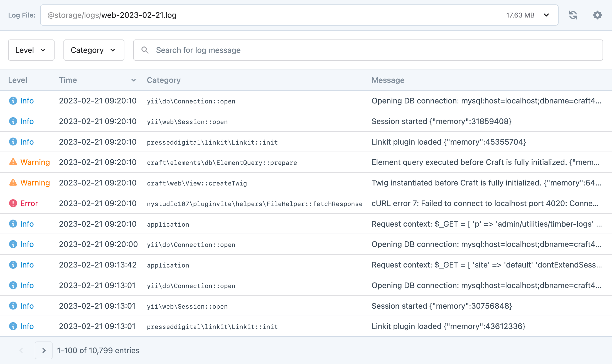Open the Level filter dropdown

click(31, 50)
